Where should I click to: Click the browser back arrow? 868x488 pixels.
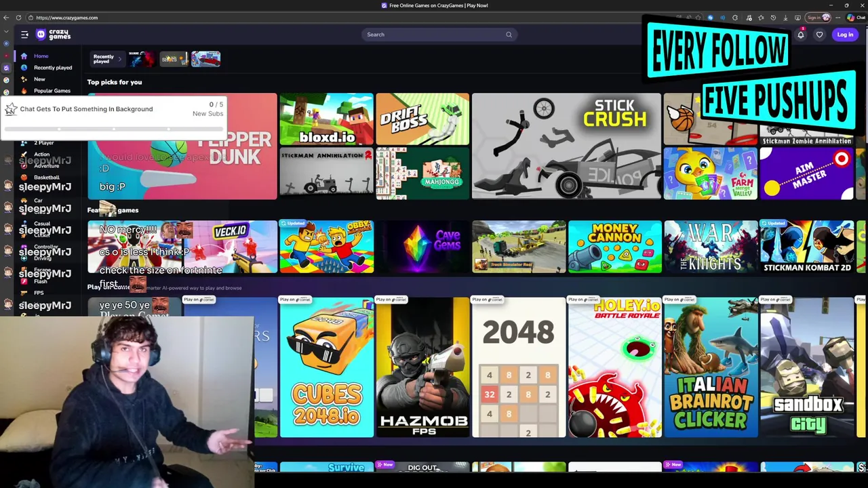[6, 18]
